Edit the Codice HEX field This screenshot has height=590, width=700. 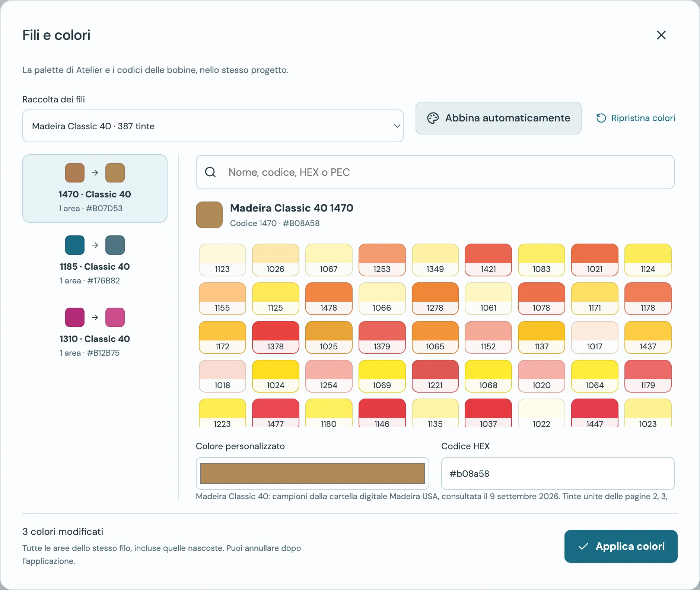coord(558,473)
